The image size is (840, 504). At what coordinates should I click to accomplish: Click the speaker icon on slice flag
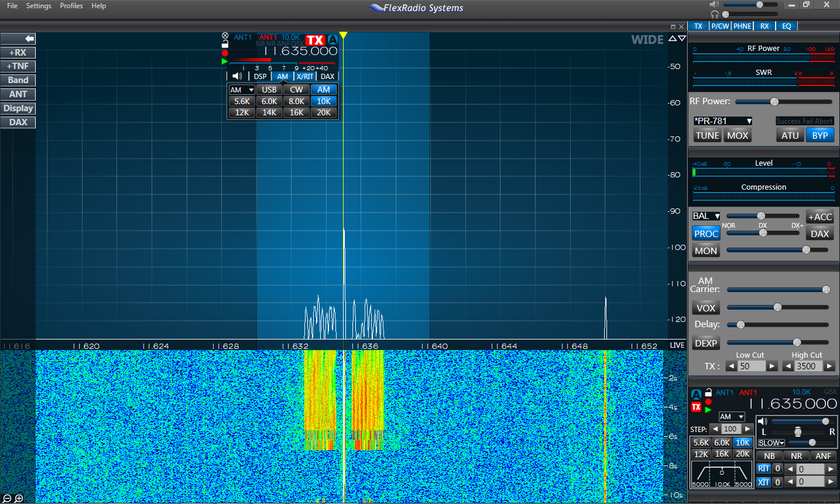(237, 76)
